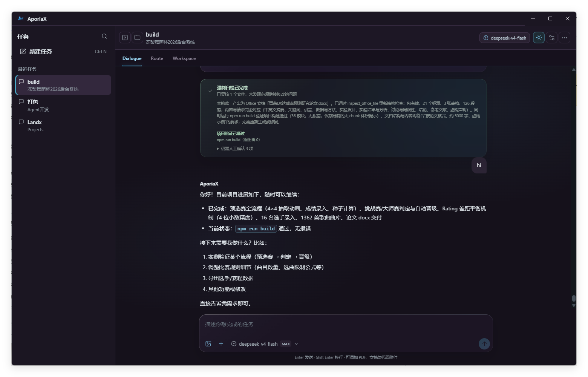Click scroll up arrow of chat
The width and height of the screenshot is (588, 377).
(574, 69)
